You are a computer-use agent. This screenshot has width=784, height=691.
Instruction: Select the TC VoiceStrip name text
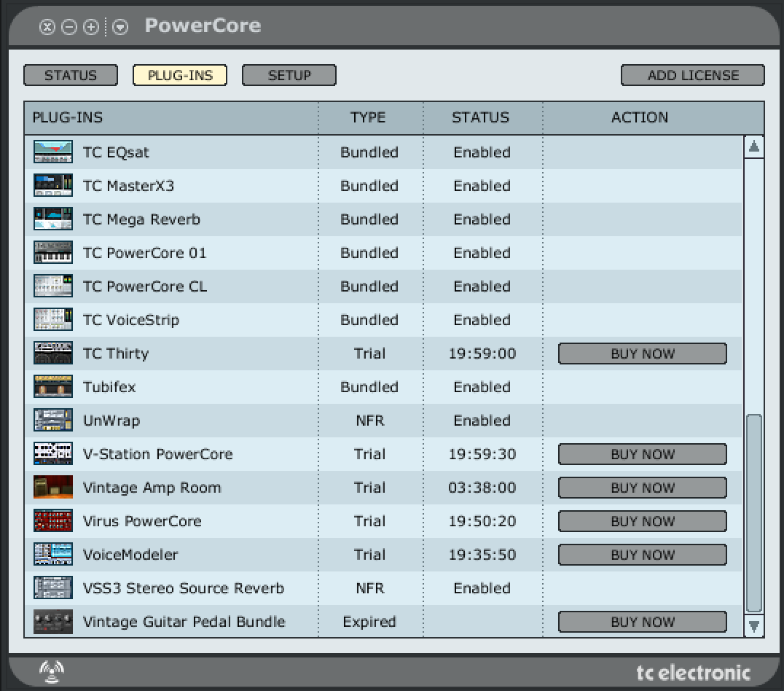point(131,320)
